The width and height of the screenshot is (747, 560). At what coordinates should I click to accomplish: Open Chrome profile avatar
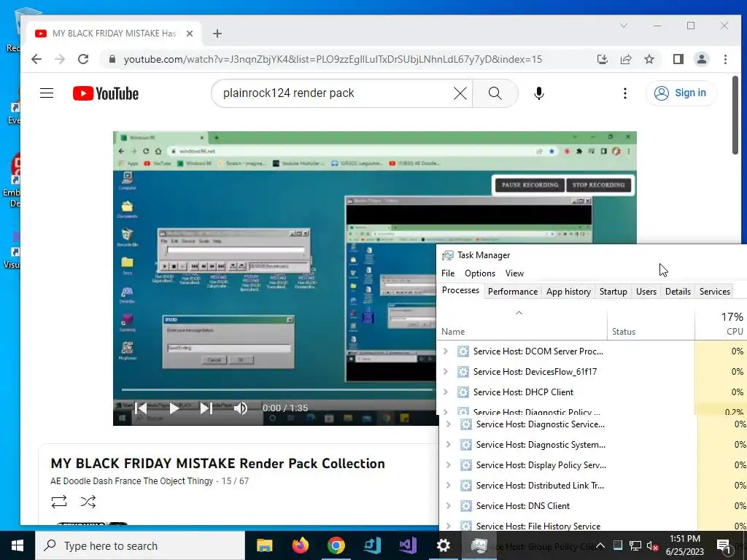[x=701, y=59]
